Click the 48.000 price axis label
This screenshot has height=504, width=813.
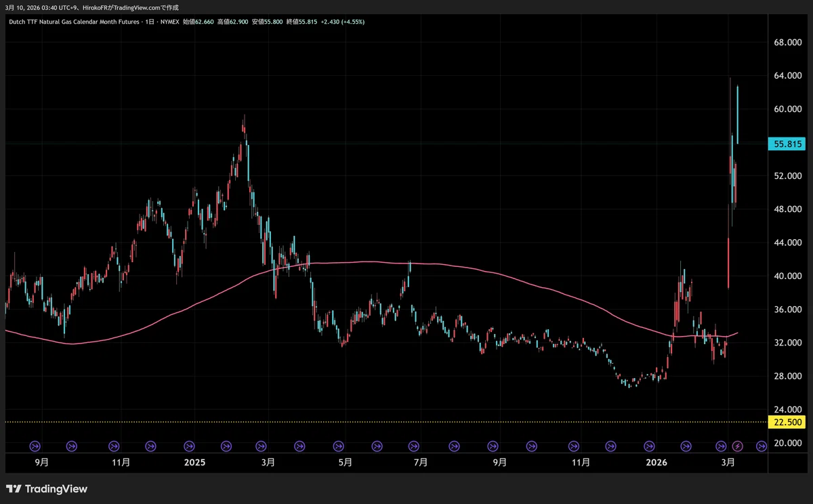click(787, 209)
